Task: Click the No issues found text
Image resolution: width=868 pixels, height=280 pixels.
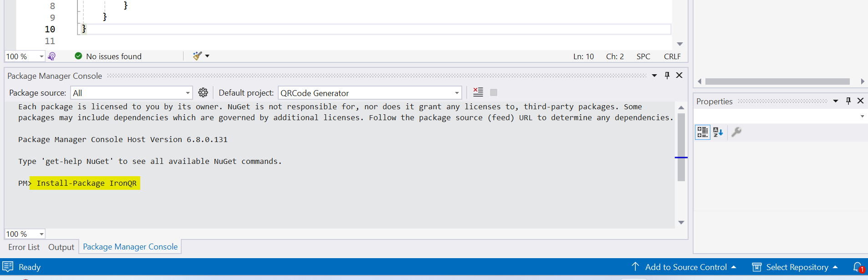Action: click(x=114, y=56)
